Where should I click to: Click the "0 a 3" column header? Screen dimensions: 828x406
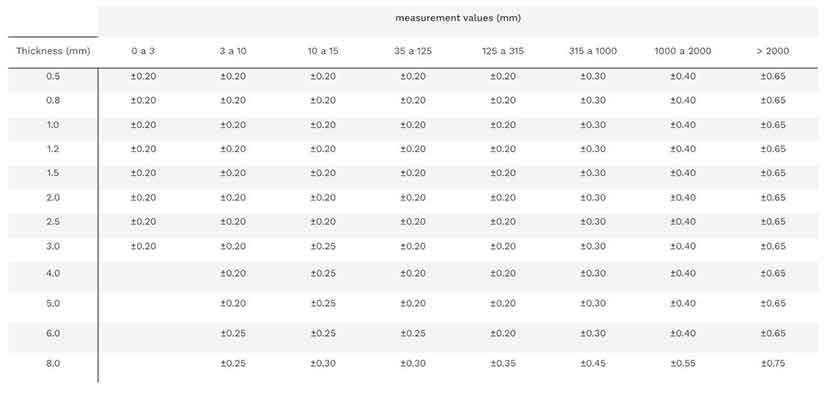point(143,51)
